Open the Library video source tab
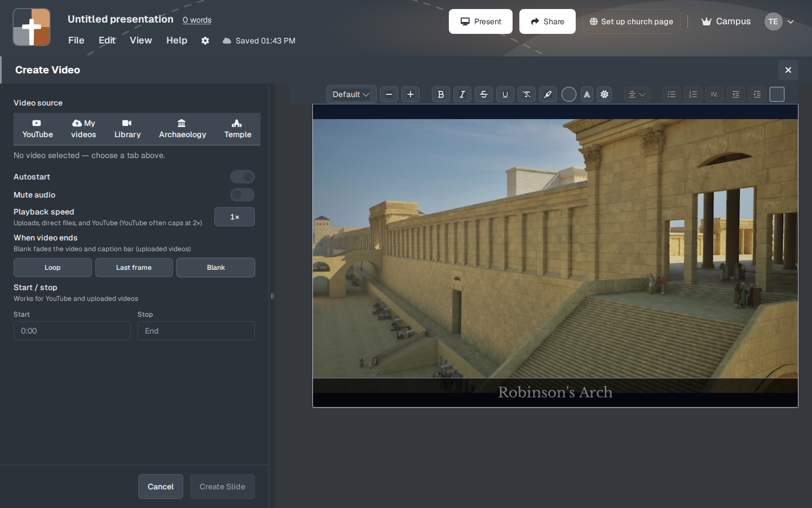The width and height of the screenshot is (812, 508). pos(127,129)
